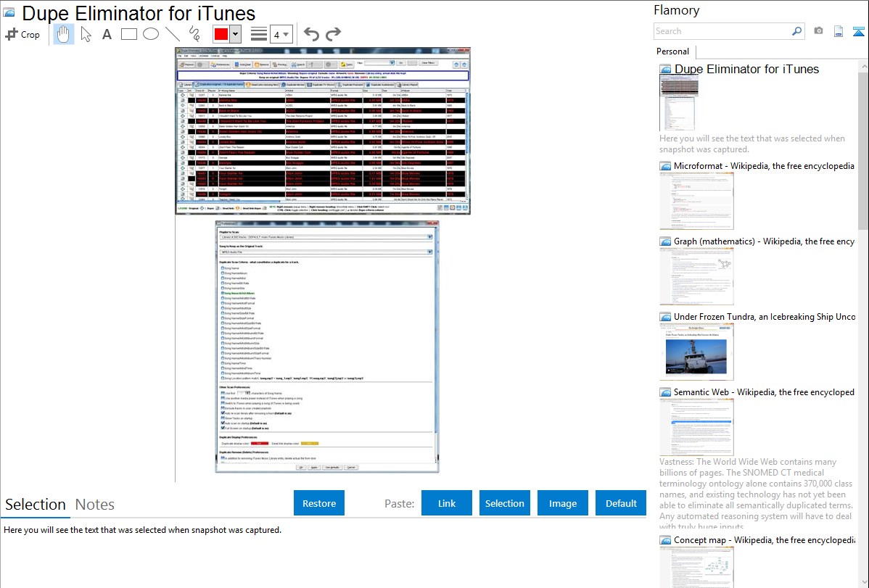
Task: Open the Microformat Wikipedia snapshot
Action: coord(764,166)
